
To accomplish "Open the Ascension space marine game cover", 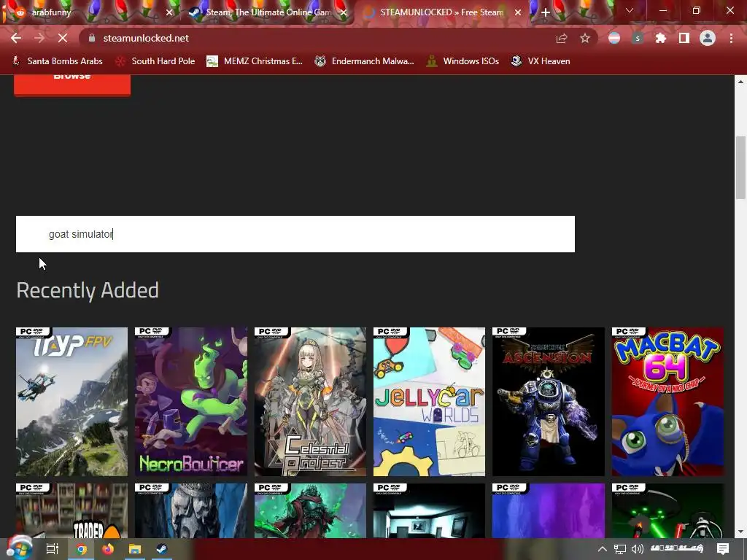I will click(549, 402).
